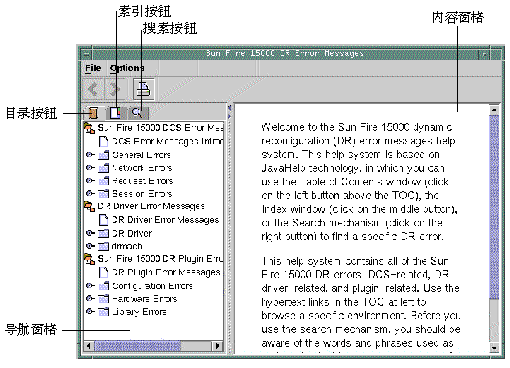Expand the Hardware Errors node

89,298
